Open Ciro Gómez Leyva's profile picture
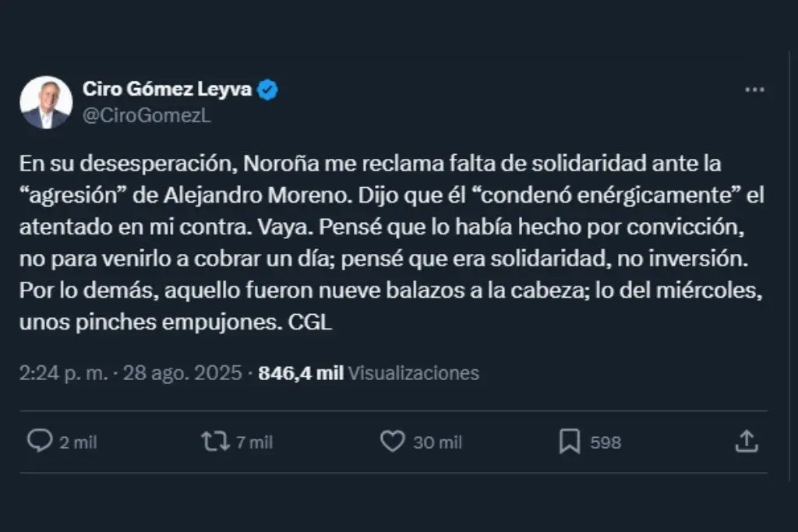The height and width of the screenshot is (532, 798). [46, 102]
